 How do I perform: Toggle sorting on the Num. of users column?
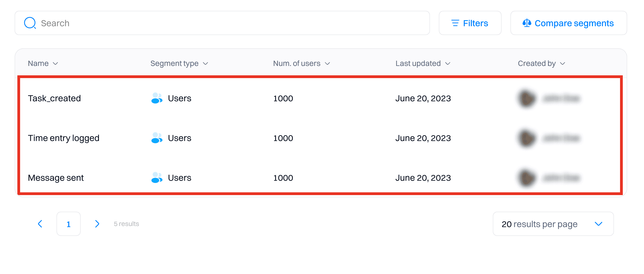(x=328, y=63)
